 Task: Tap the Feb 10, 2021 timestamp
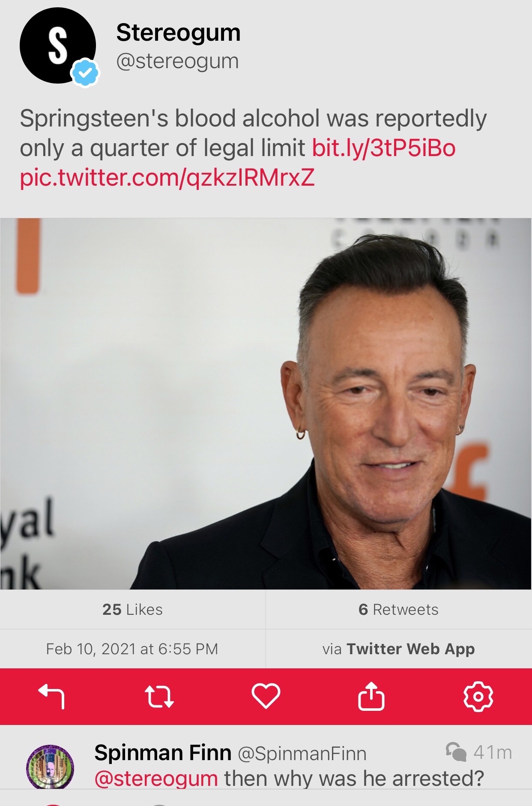[x=132, y=649]
